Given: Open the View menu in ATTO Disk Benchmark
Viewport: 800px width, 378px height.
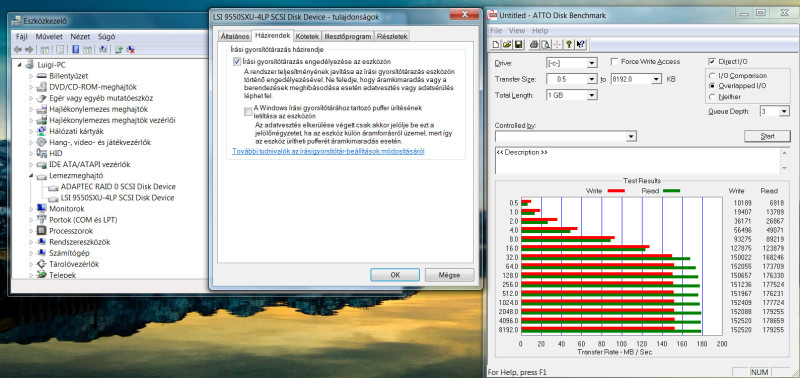Looking at the screenshot, I should [517, 31].
